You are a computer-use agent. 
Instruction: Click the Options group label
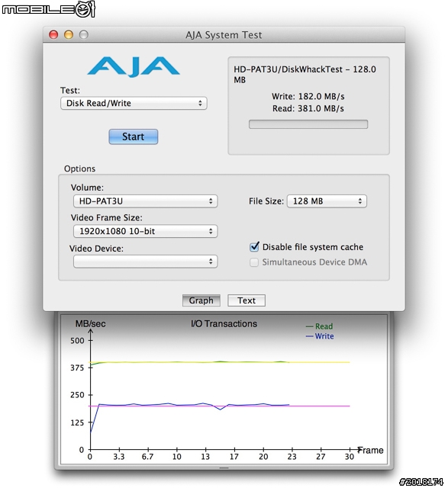(x=80, y=169)
